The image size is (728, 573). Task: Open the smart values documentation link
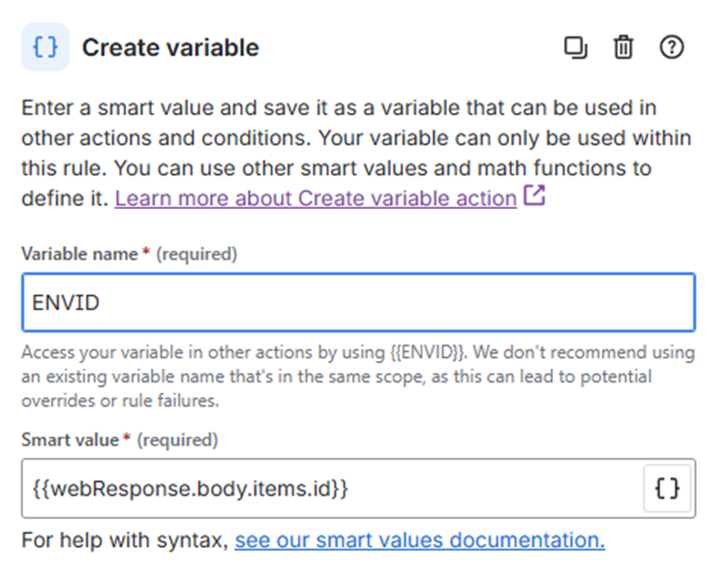click(419, 540)
